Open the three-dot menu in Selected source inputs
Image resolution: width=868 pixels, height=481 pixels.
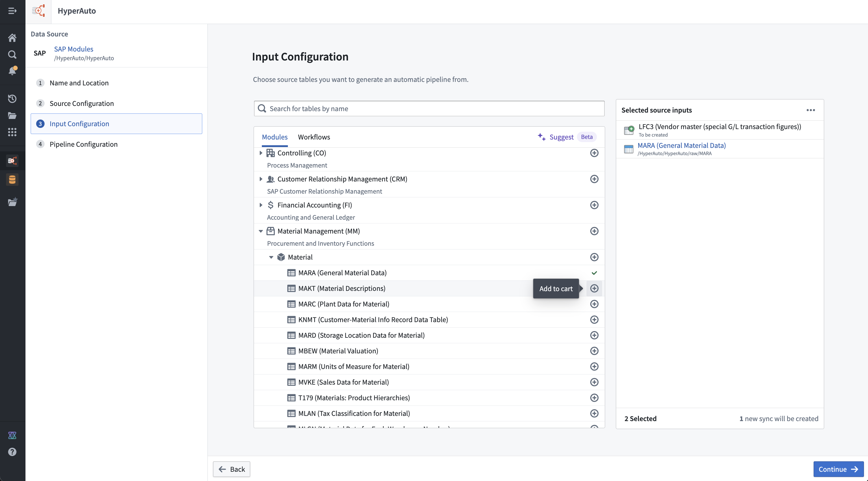[x=810, y=110]
